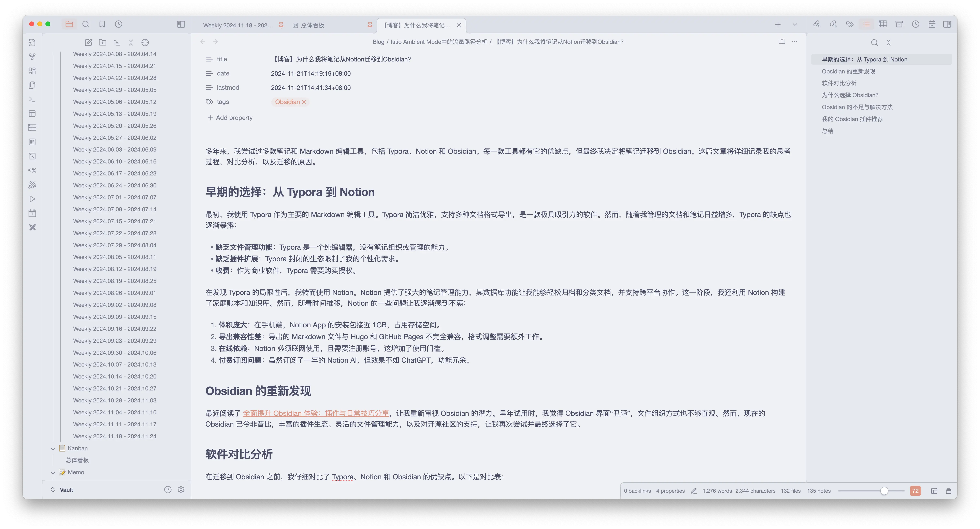Toggle the left sidebar visibility
The height and width of the screenshot is (529, 980).
click(181, 24)
